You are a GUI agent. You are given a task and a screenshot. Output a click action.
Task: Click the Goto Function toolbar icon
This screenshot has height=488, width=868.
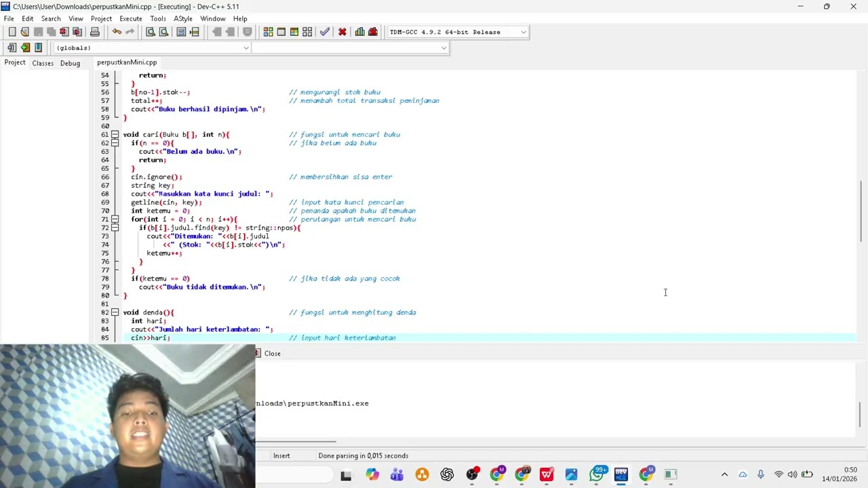pyautogui.click(x=182, y=32)
